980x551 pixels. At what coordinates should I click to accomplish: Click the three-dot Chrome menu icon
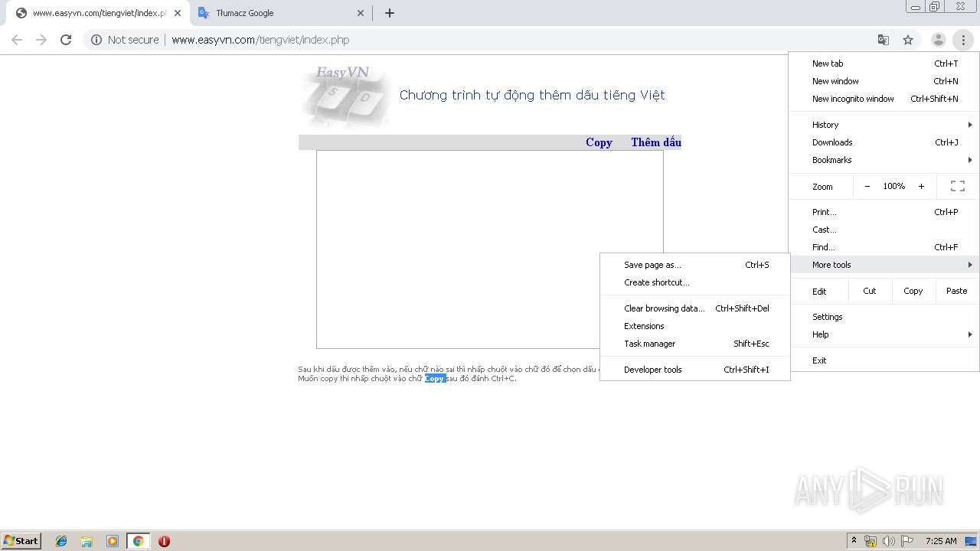[x=963, y=40]
